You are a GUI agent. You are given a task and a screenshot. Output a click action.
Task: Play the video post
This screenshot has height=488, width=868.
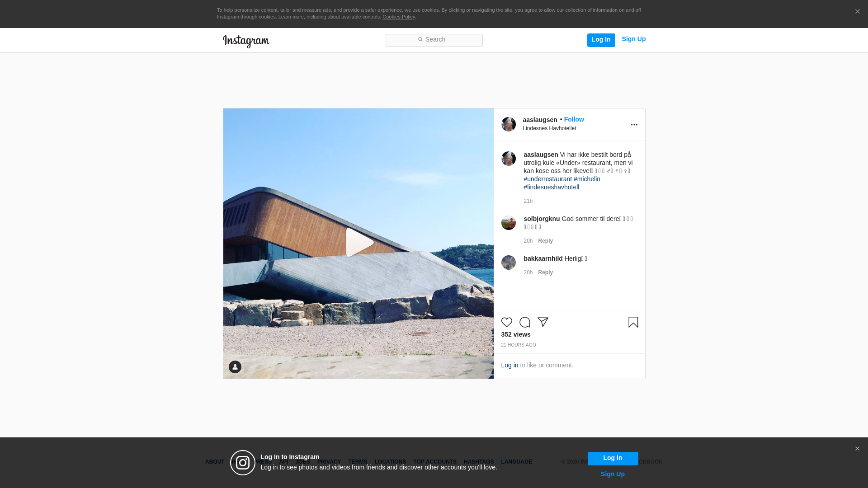(359, 243)
